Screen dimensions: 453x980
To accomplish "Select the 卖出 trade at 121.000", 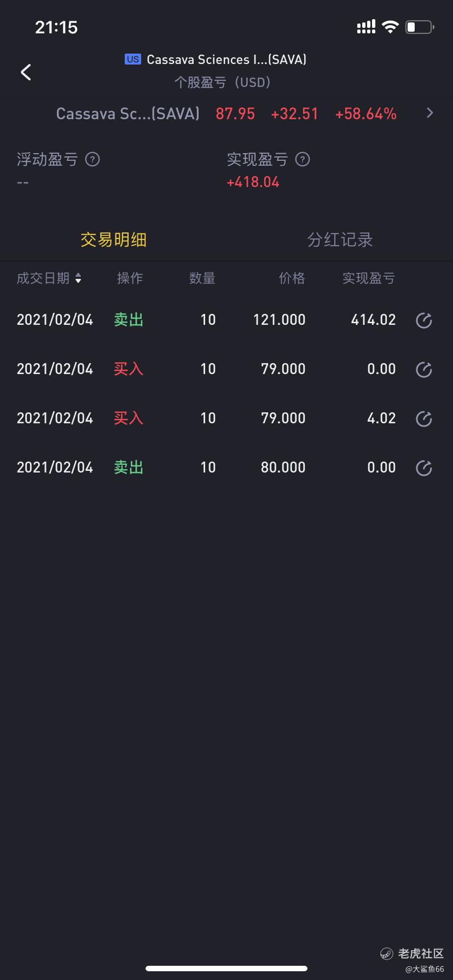I will [x=129, y=320].
